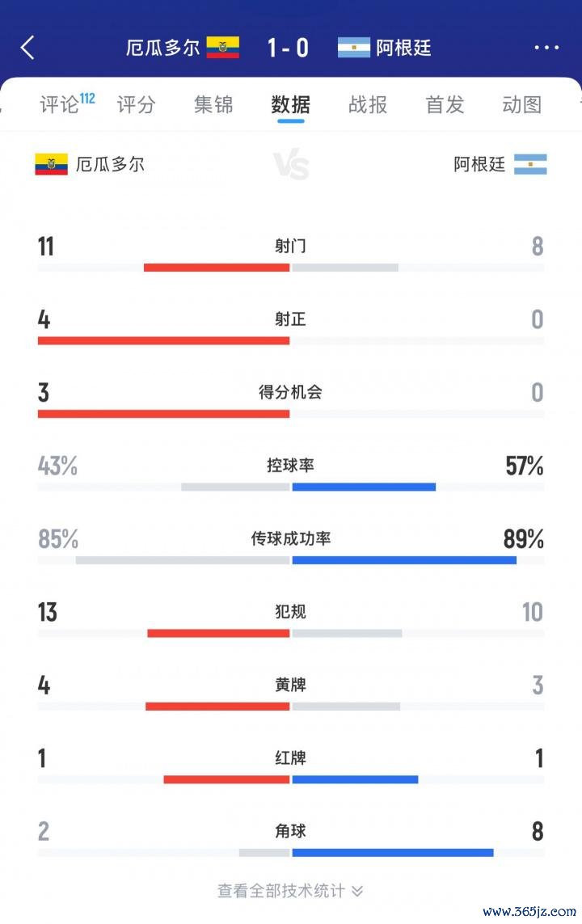Open the 战报 match report tab
This screenshot has width=582, height=924.
tap(368, 104)
